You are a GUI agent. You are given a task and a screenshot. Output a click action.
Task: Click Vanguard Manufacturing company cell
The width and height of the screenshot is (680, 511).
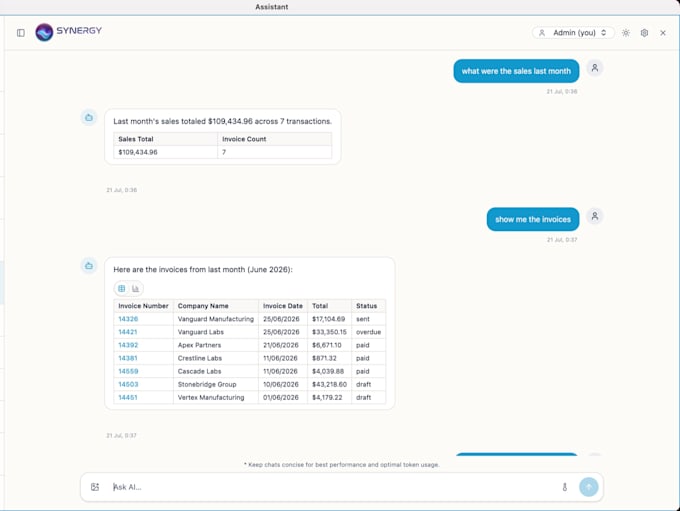click(x=216, y=319)
